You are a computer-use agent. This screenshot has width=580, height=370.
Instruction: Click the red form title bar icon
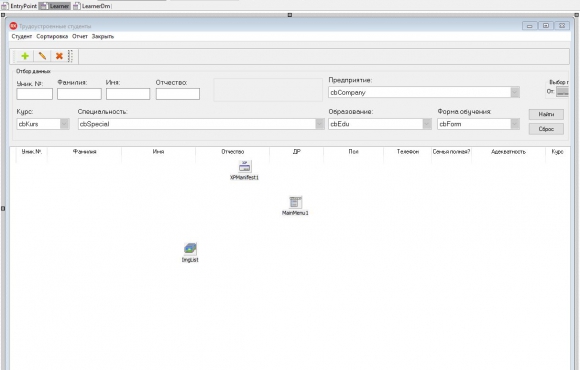[x=14, y=26]
